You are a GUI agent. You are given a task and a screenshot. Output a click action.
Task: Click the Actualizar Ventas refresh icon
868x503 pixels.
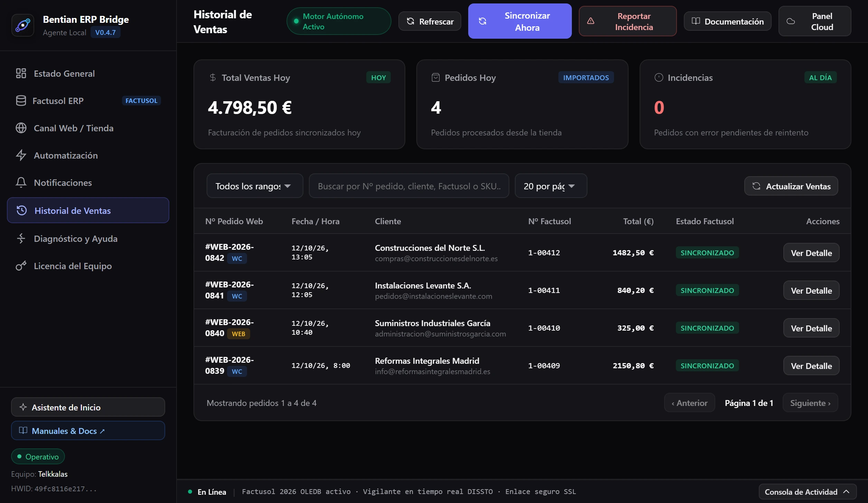(756, 186)
